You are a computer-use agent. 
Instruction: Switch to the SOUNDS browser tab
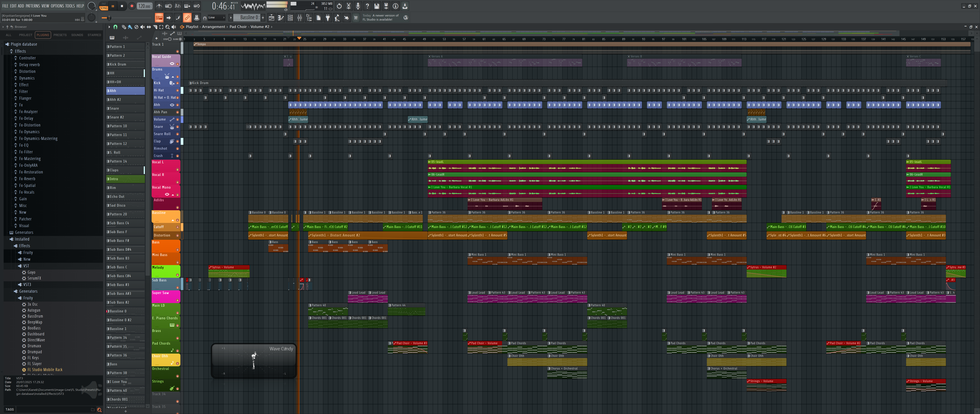77,35
